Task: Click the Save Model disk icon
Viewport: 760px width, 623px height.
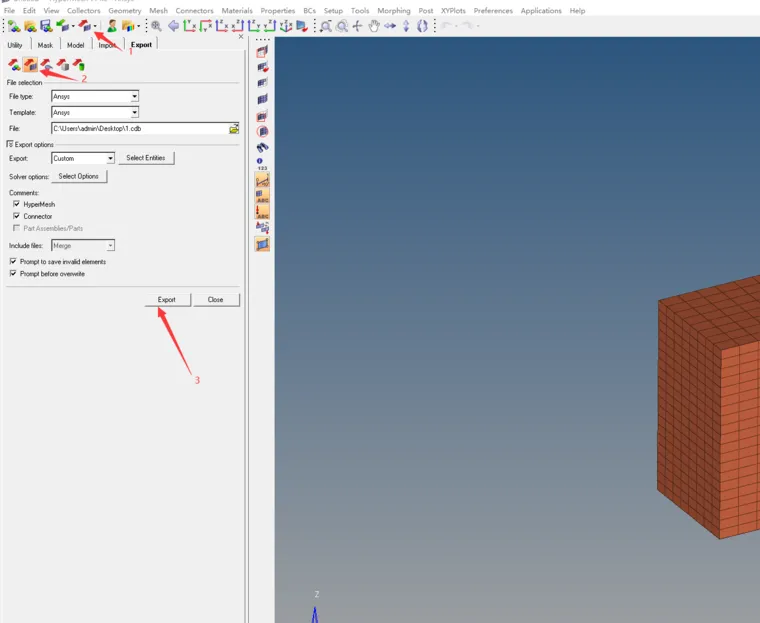Action: coord(46,26)
